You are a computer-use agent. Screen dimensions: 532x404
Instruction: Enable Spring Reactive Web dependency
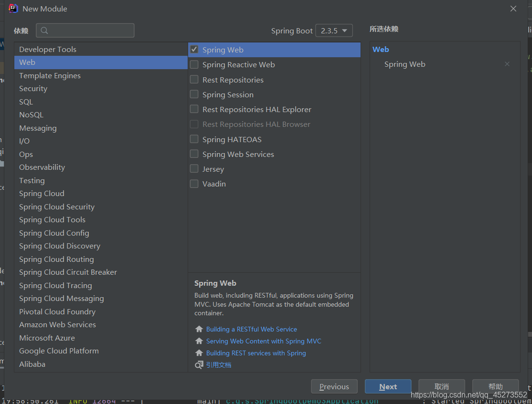(194, 64)
